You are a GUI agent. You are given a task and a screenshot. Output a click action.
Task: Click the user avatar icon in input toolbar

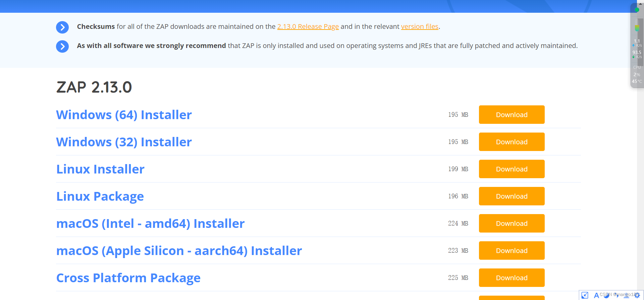pyautogui.click(x=627, y=295)
